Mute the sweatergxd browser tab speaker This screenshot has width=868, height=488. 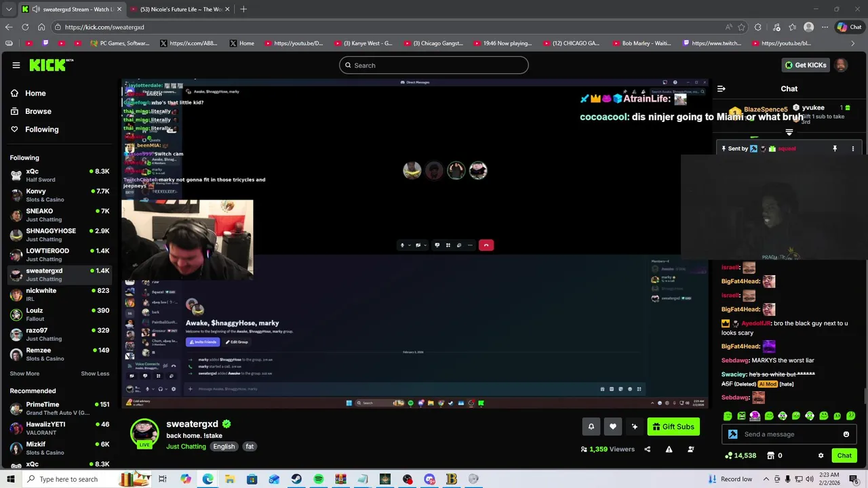[35, 9]
